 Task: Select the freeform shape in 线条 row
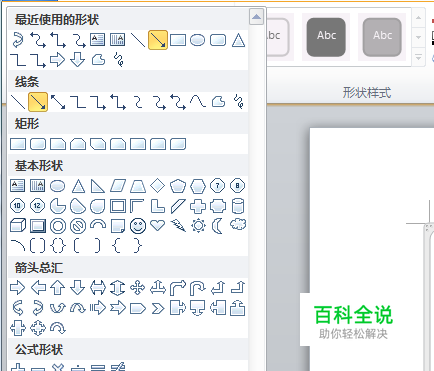[x=218, y=102]
